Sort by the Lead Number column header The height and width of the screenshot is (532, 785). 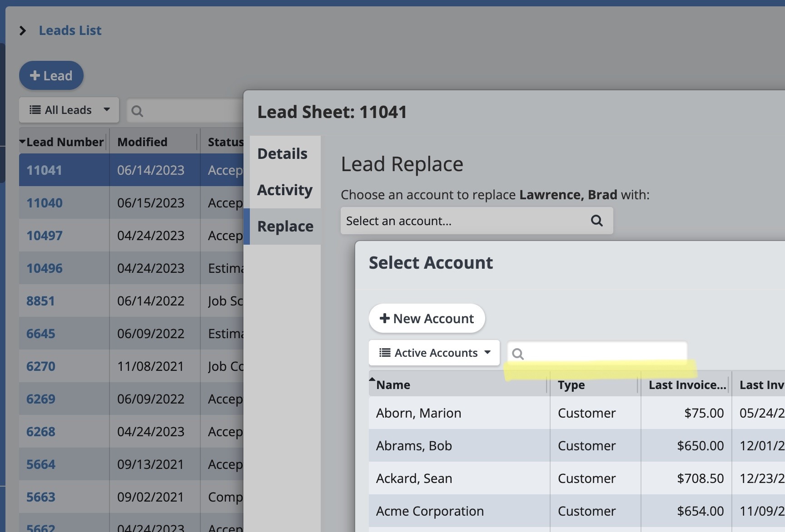point(65,142)
